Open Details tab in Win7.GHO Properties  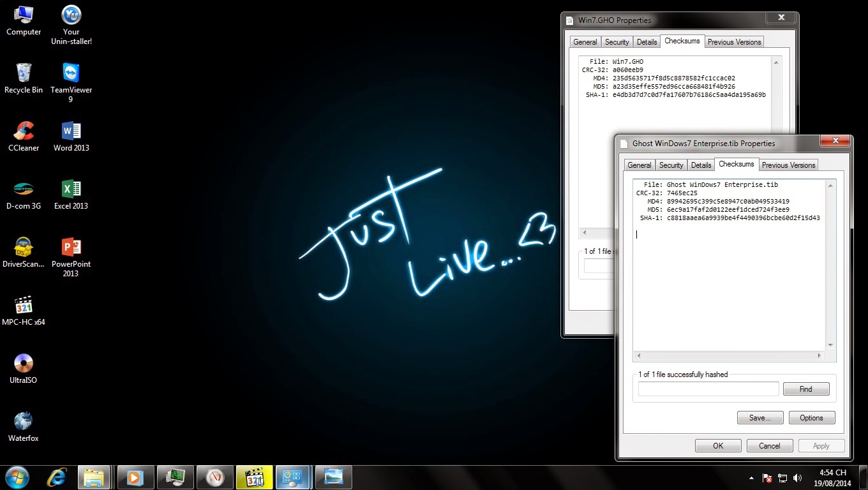647,42
